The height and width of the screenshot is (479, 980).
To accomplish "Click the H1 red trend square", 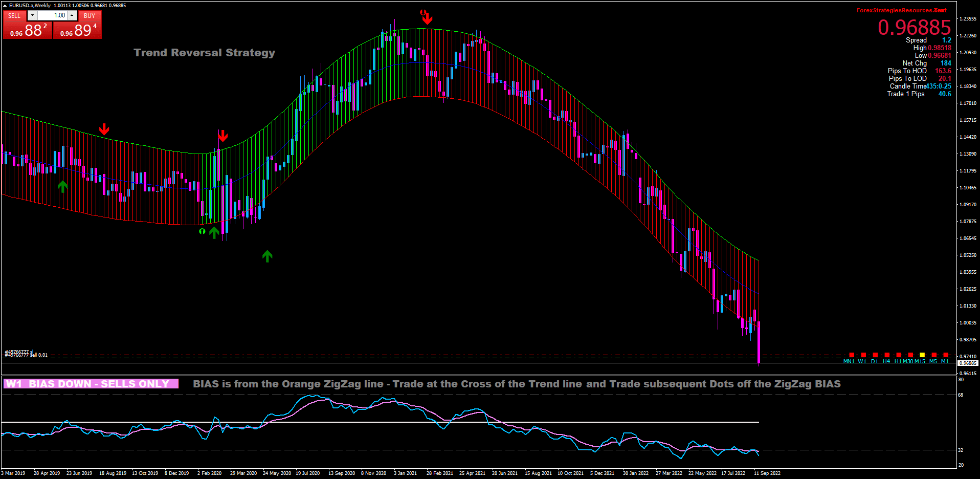I will [899, 355].
